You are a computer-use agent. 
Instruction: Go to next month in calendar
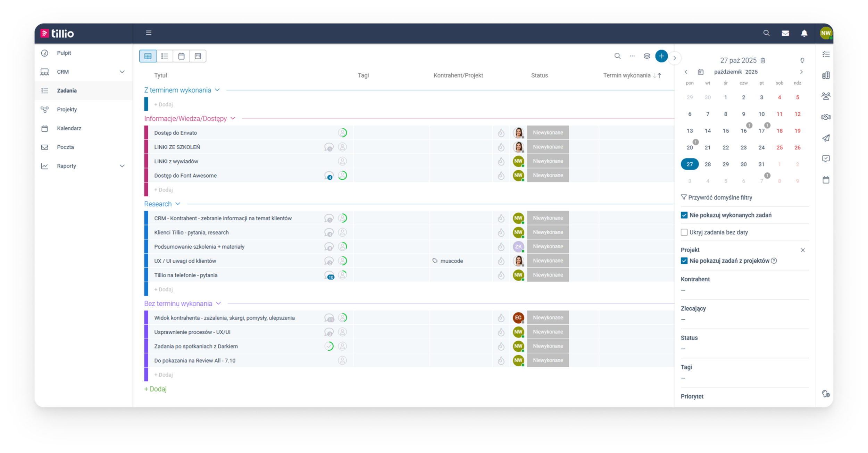pos(801,72)
